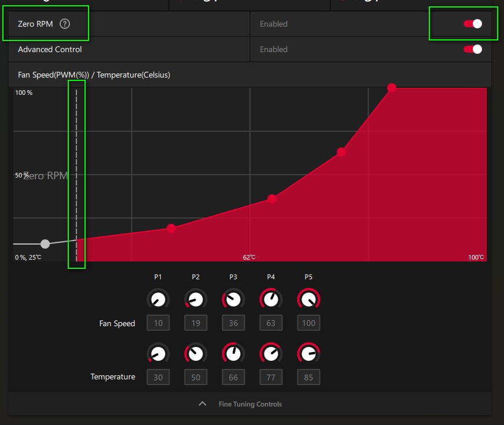Screen dimensions: 504x425
Task: Adjust the P2 Temperature knob
Action: click(x=196, y=354)
